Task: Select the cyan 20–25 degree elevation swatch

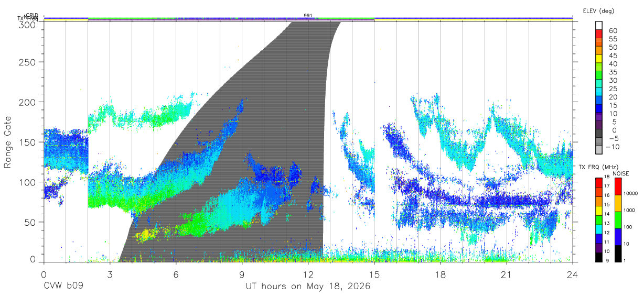Action: click(599, 93)
